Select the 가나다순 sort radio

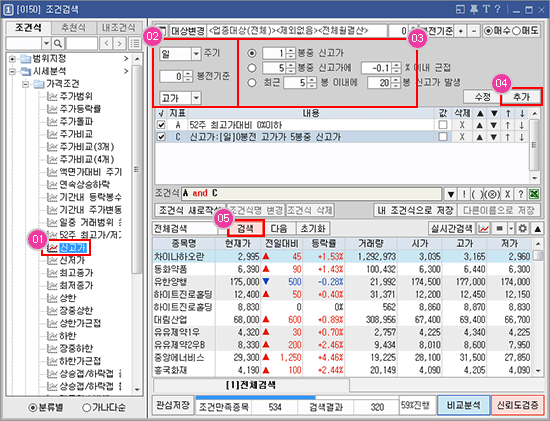click(86, 407)
